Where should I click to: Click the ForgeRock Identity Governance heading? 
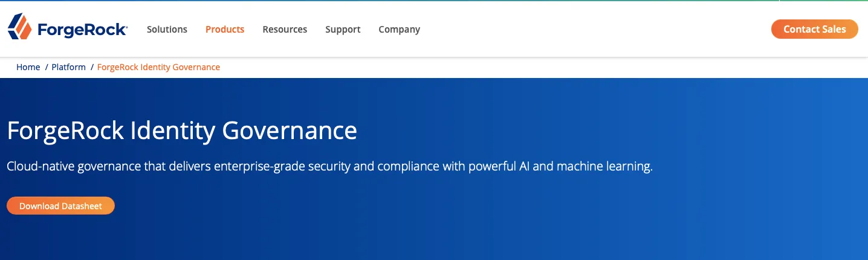pyautogui.click(x=182, y=131)
